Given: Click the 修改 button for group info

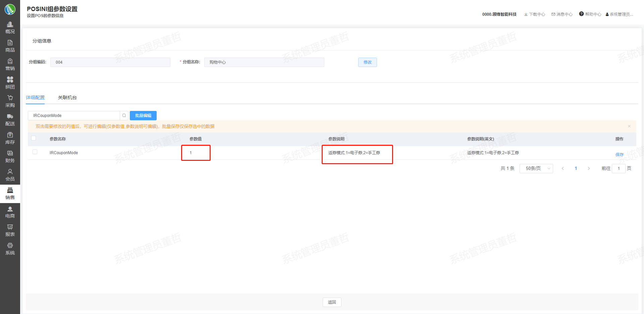Looking at the screenshot, I should (368, 62).
